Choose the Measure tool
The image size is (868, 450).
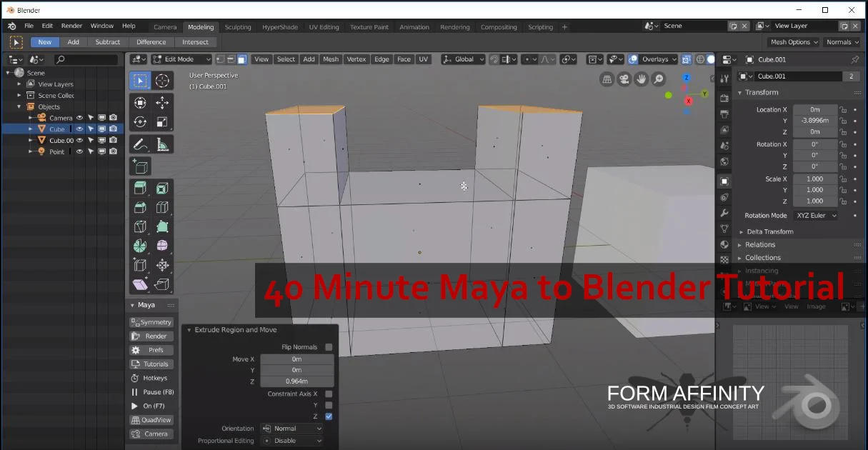[163, 144]
